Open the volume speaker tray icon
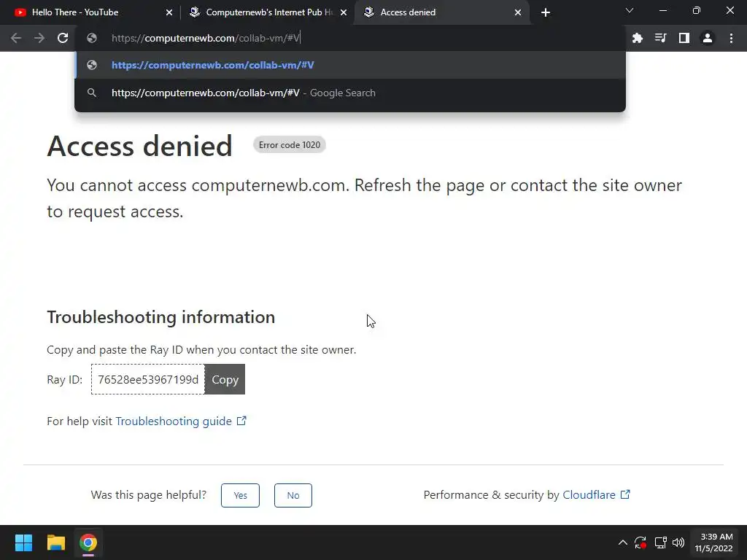This screenshot has width=747, height=560. [x=678, y=542]
